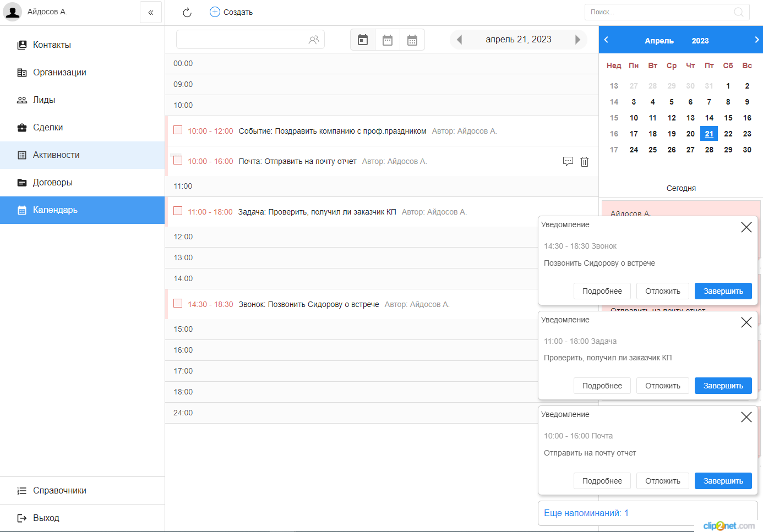This screenshot has width=763, height=532.
Task: Click the Лиды sidebar icon
Action: coord(22,100)
